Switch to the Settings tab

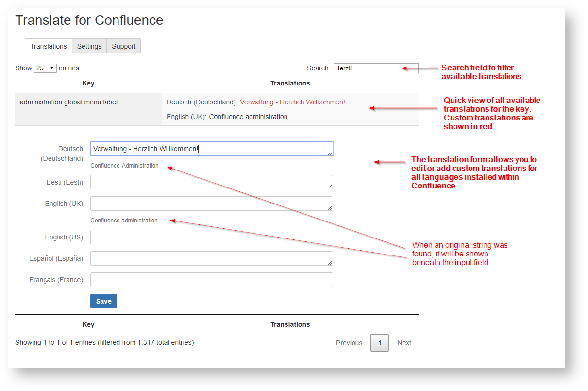pyautogui.click(x=89, y=46)
